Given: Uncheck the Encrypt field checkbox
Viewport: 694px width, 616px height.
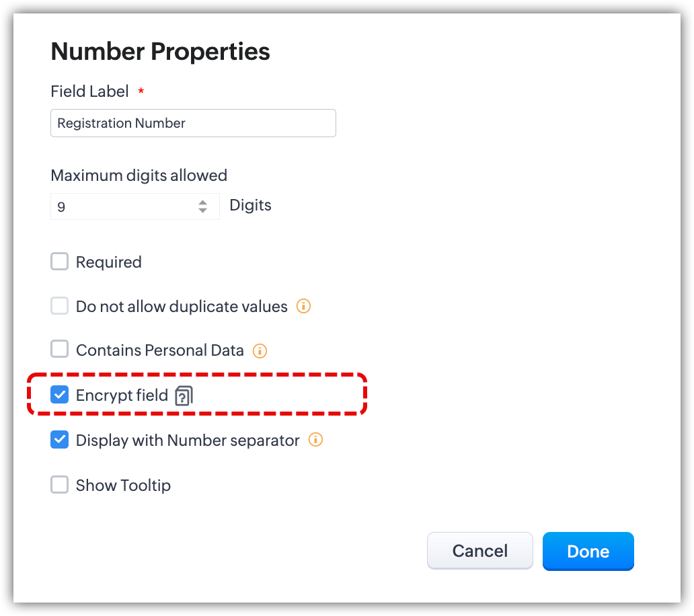Looking at the screenshot, I should (60, 395).
